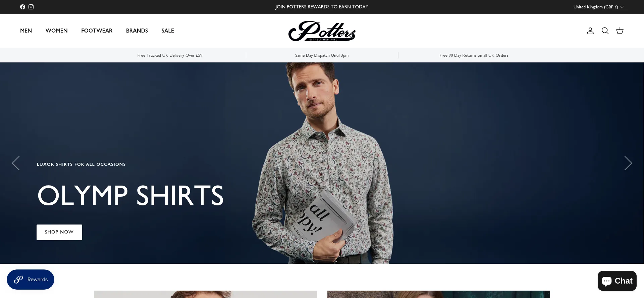Open the shopping basket icon
This screenshot has width=644, height=298.
[x=620, y=31]
